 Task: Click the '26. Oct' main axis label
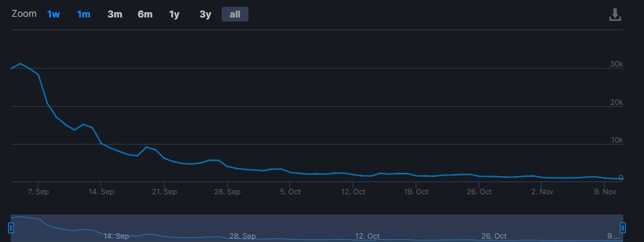pos(479,192)
